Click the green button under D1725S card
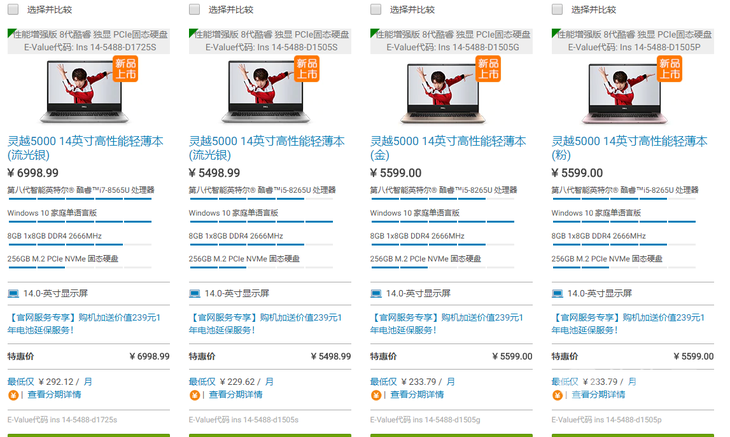The width and height of the screenshot is (730, 437). pyautogui.click(x=88, y=435)
